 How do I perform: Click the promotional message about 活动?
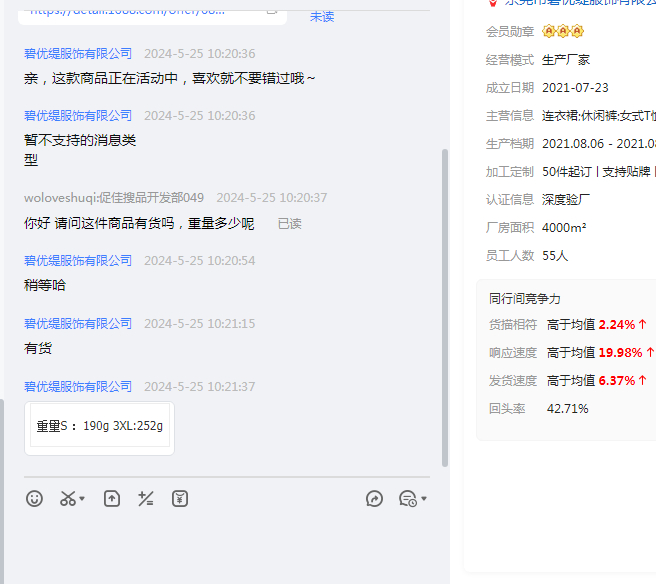(169, 78)
